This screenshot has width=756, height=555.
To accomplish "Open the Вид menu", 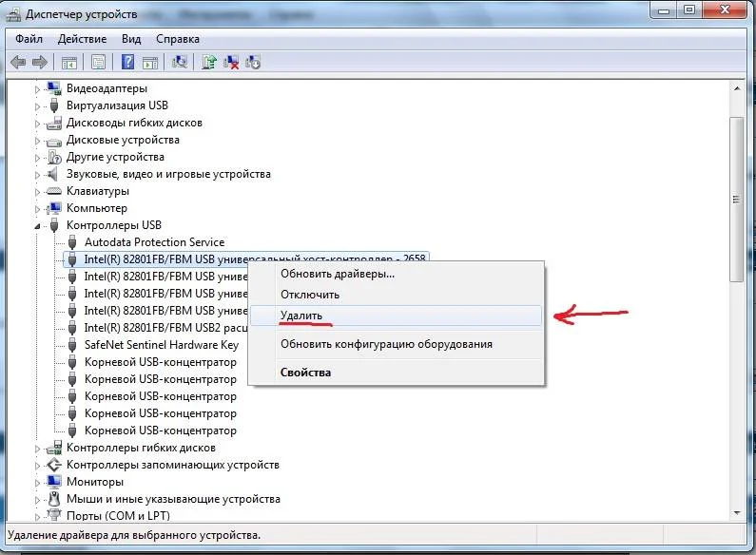I will pos(131,39).
